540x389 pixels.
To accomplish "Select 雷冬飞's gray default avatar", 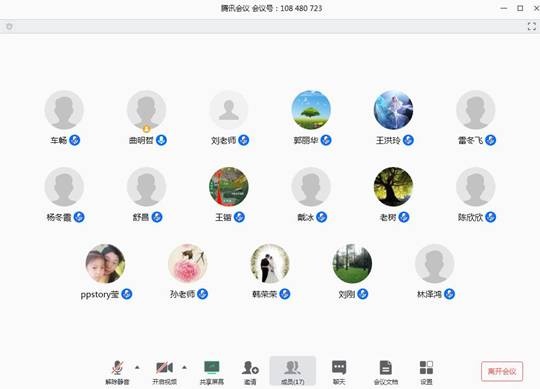I will (476, 110).
